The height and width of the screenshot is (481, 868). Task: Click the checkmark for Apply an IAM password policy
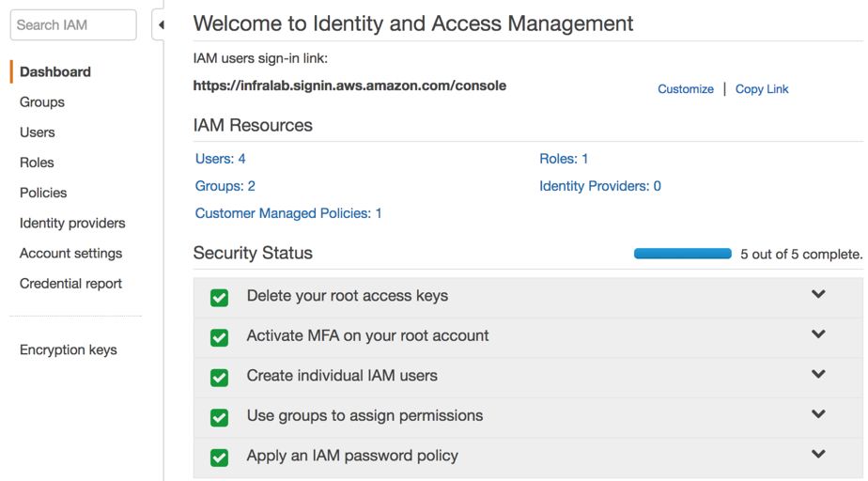point(219,458)
